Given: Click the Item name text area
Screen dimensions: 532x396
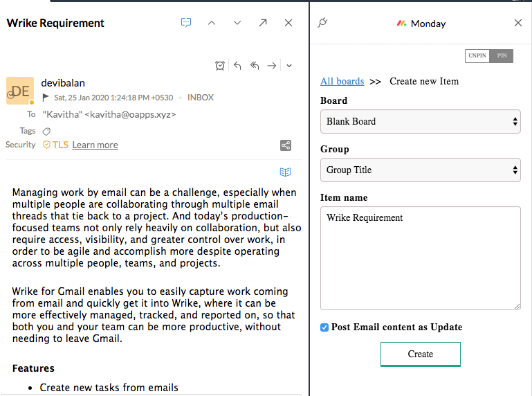Looking at the screenshot, I should pyautogui.click(x=421, y=258).
